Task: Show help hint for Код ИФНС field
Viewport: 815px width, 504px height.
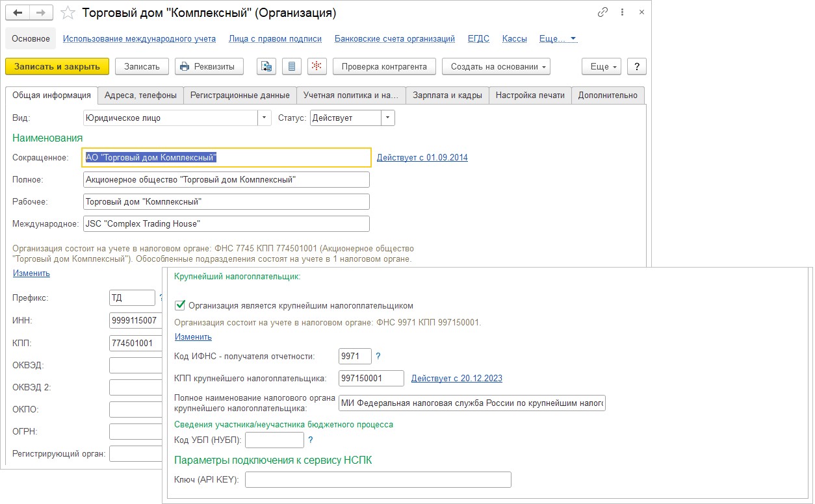Action: pyautogui.click(x=378, y=356)
